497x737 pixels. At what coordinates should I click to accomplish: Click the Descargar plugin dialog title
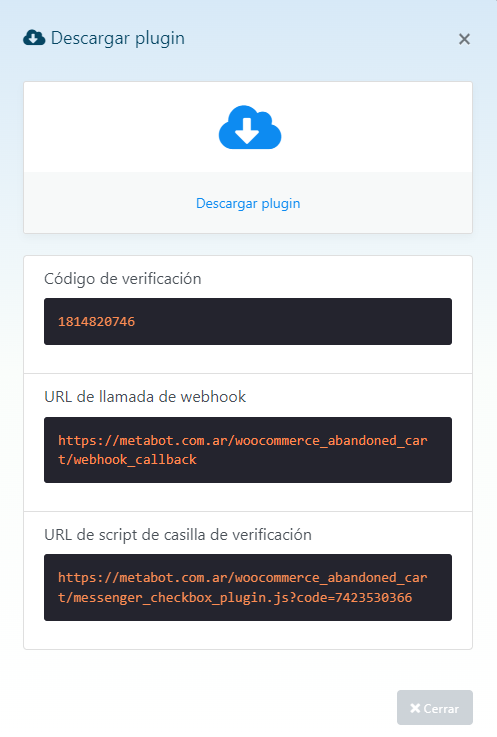[x=118, y=38]
